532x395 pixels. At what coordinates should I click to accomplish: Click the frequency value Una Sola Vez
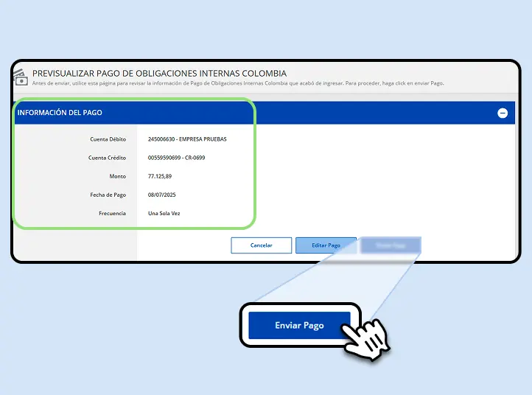point(164,214)
